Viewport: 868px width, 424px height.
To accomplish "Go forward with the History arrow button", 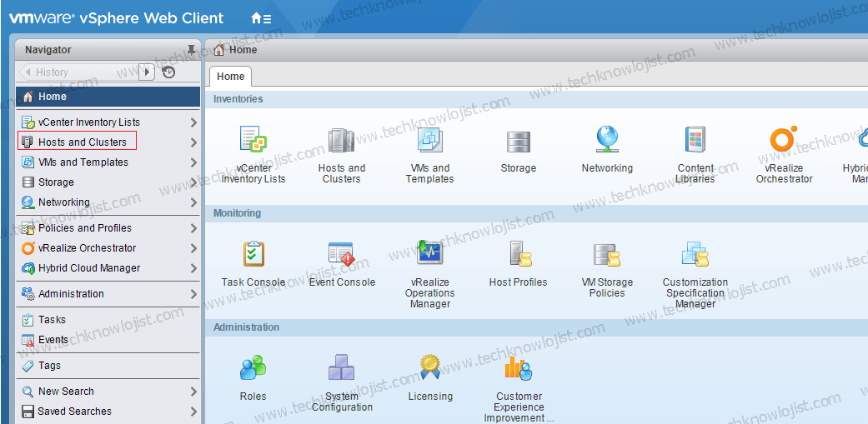I will pos(147,72).
